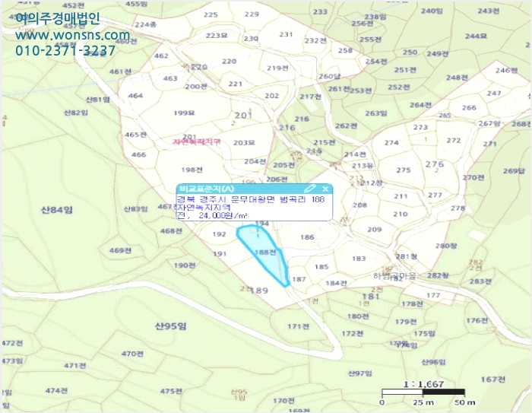Select parcel 229
The width and height of the screenshot is (532, 413).
click(x=252, y=14)
